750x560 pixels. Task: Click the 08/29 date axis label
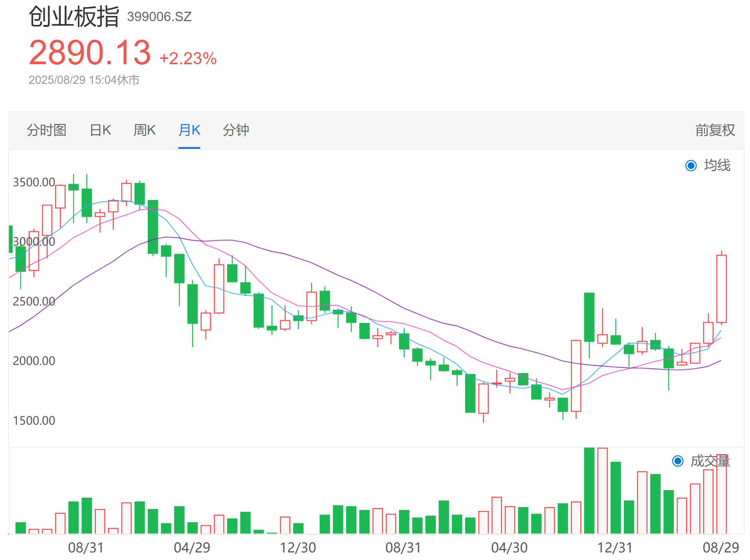coord(721,548)
